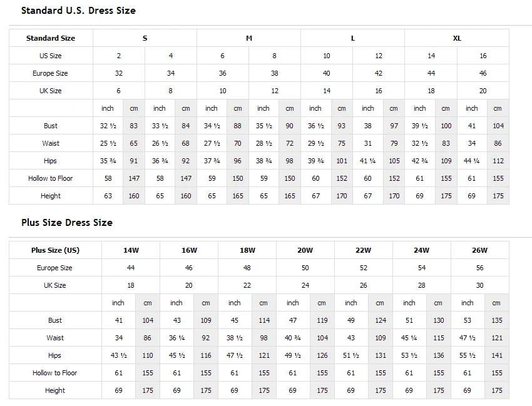Select the 40 ¾ inch waist cell
The image size is (532, 406).
(x=293, y=338)
